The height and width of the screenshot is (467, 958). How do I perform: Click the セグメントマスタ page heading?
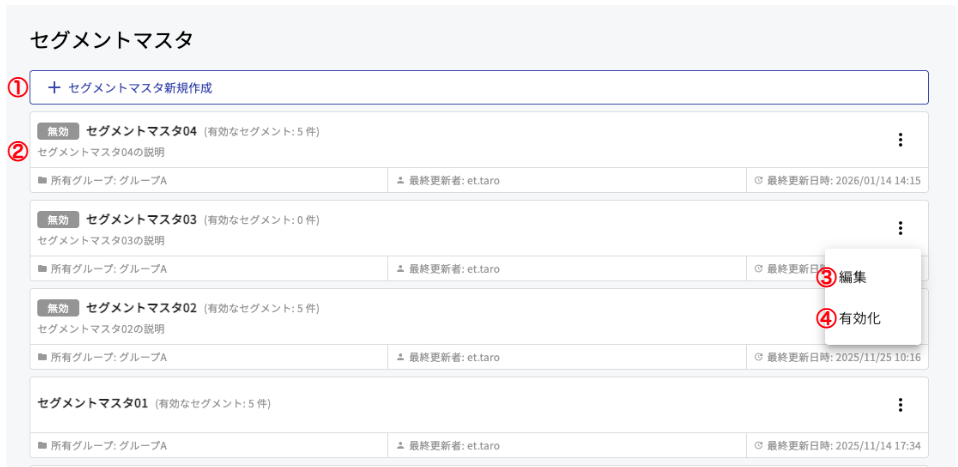tap(112, 40)
